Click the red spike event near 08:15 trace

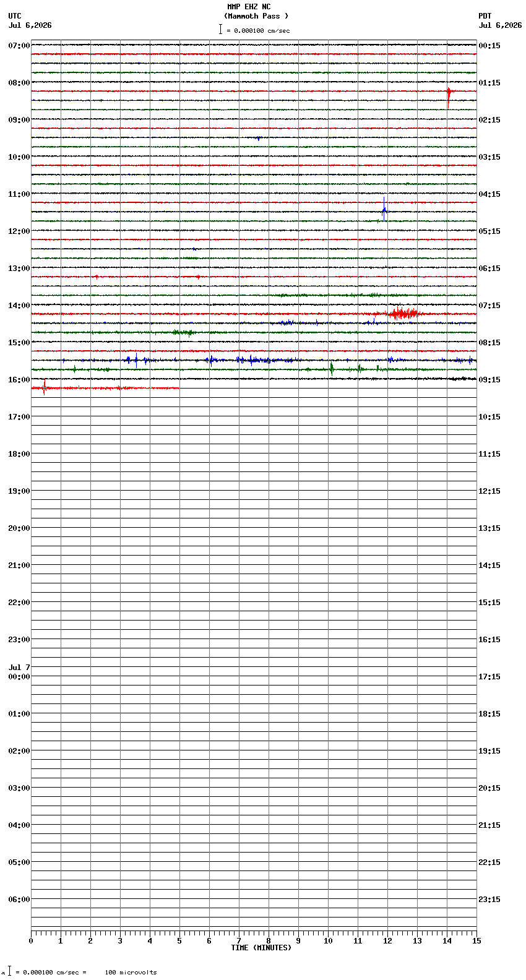coord(449,96)
